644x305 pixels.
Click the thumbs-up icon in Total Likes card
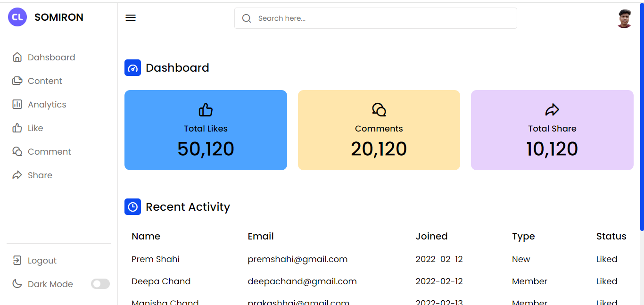pyautogui.click(x=206, y=110)
